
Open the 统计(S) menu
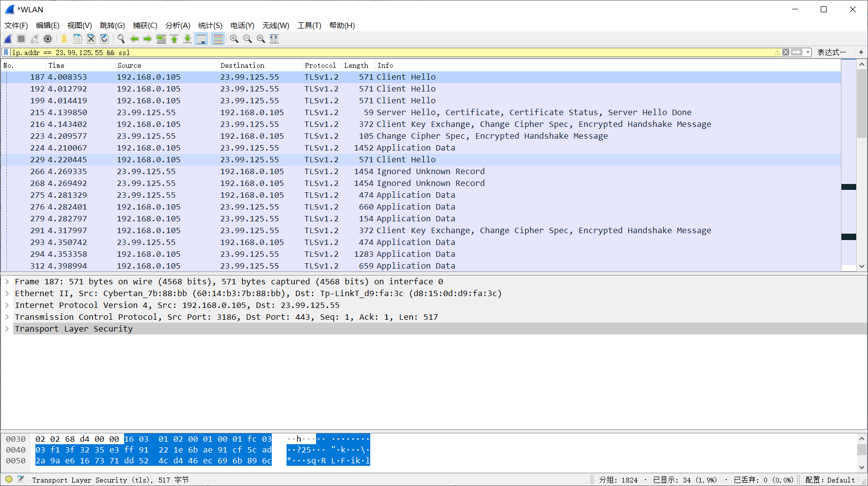click(x=210, y=26)
